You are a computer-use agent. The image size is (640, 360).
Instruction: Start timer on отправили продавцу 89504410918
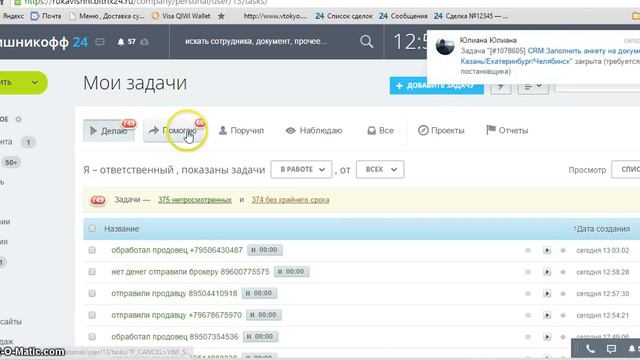pos(259,293)
